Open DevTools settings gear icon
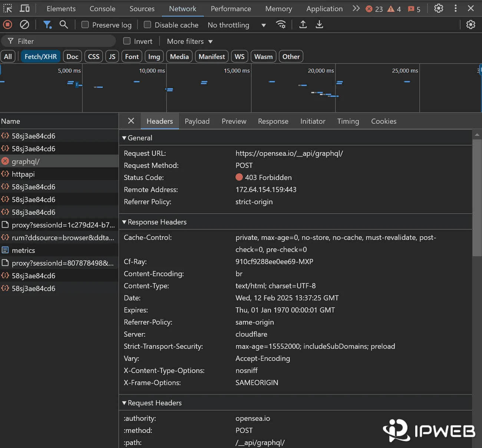 [439, 8]
